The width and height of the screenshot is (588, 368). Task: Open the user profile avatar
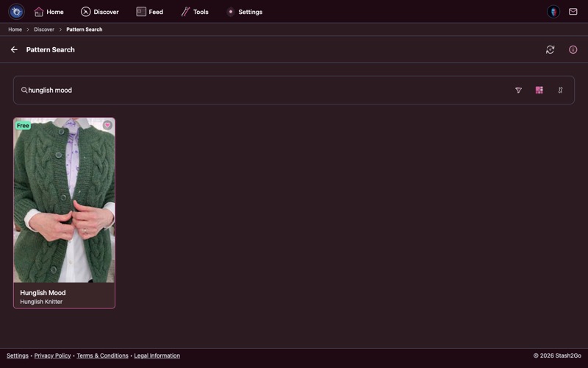(x=553, y=12)
